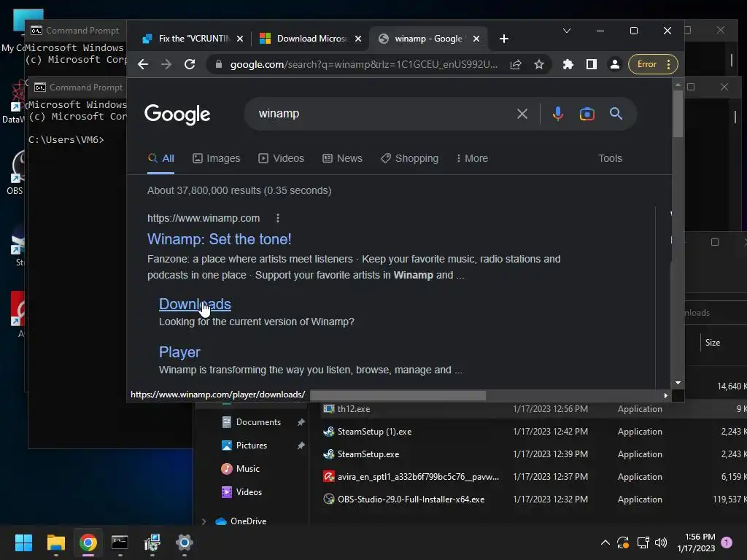Start voice search with microphone icon
747x560 pixels.
(x=558, y=114)
